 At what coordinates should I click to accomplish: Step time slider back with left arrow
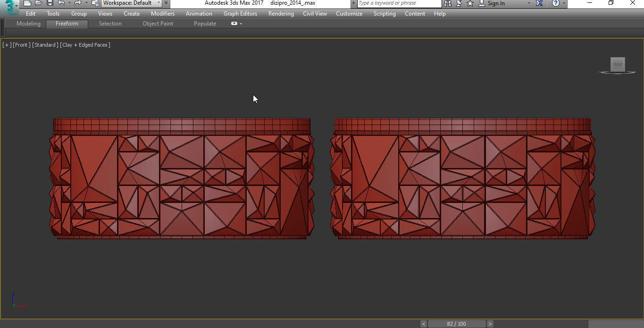pyautogui.click(x=424, y=324)
